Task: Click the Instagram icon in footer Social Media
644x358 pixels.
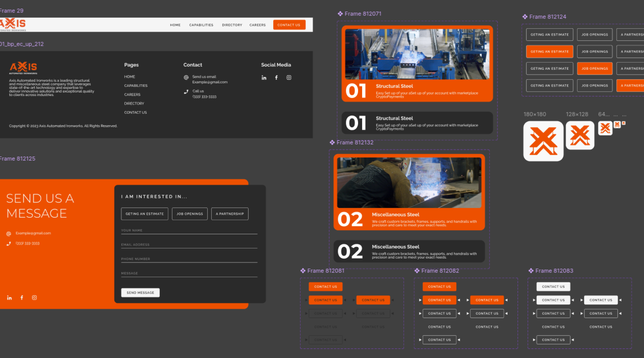Action: (x=289, y=78)
